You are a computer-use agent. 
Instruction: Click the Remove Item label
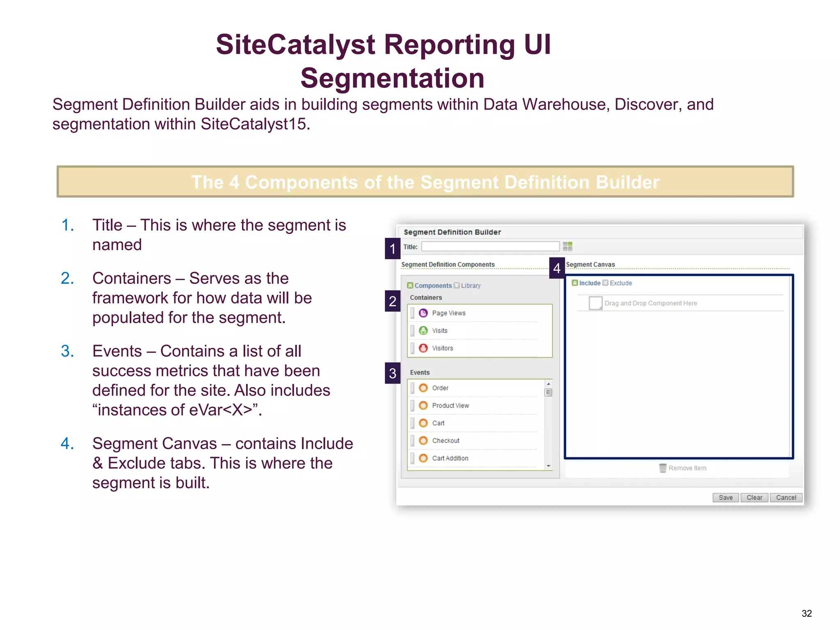687,468
